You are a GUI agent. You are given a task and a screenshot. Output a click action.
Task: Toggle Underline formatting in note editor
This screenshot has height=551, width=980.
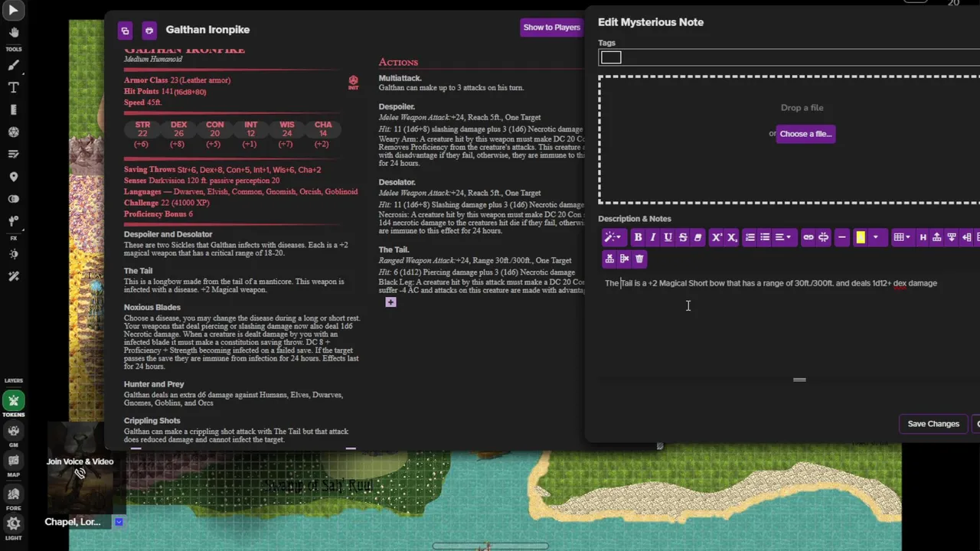[x=668, y=237]
